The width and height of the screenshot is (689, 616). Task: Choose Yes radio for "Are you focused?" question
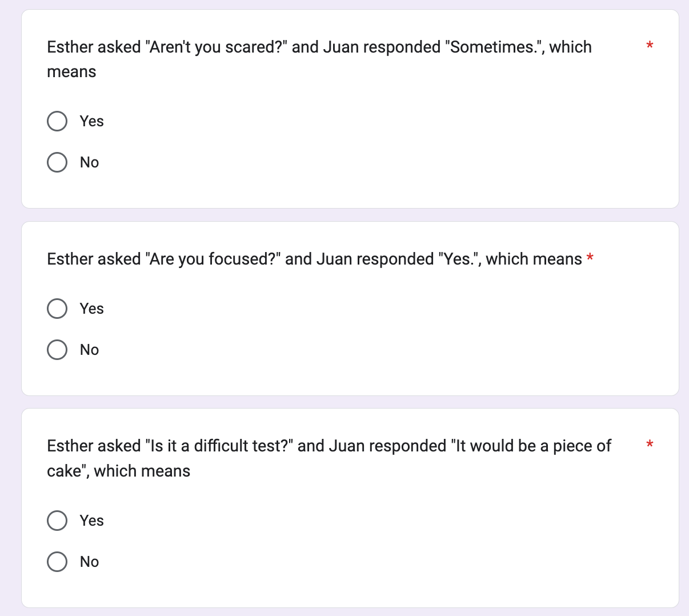pos(57,309)
